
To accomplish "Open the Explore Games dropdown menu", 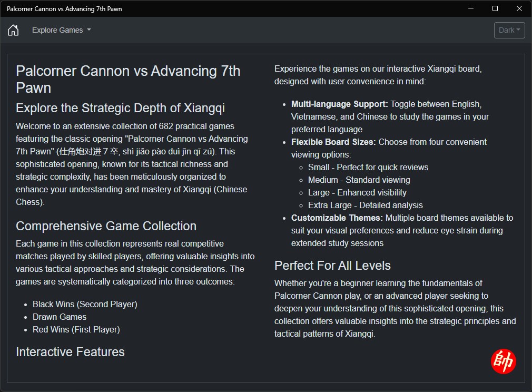I will (x=61, y=30).
